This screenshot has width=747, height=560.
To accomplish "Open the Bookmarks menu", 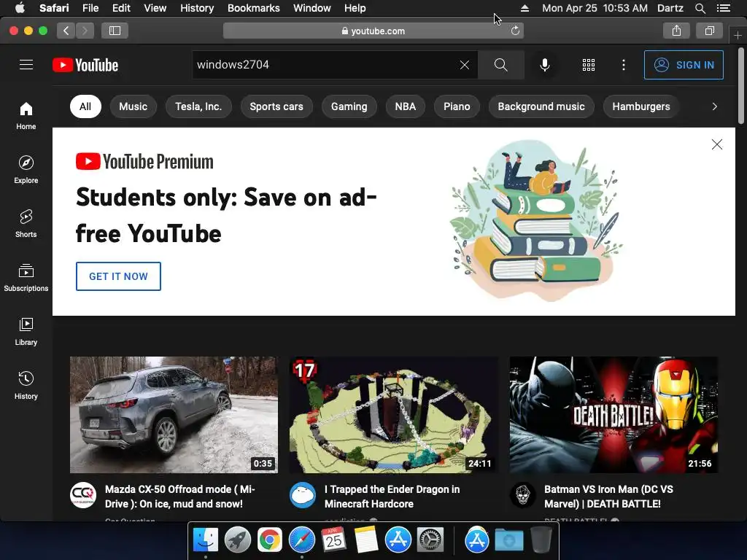I will click(253, 8).
